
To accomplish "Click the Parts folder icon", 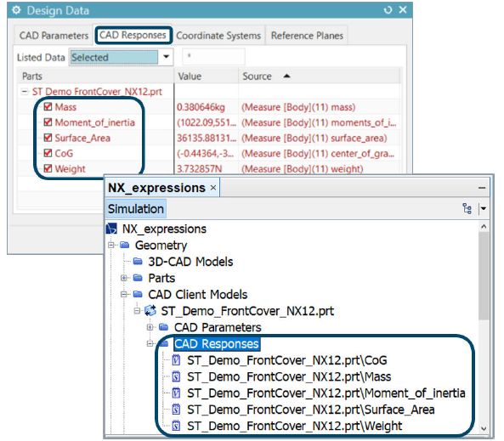I will coord(138,278).
